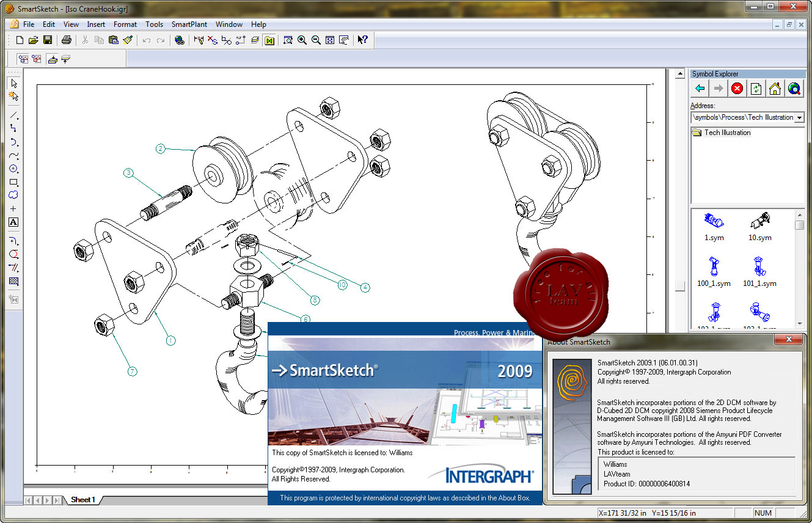Close the About SmartSketch dialog
Image resolution: width=812 pixels, height=523 pixels.
click(789, 340)
